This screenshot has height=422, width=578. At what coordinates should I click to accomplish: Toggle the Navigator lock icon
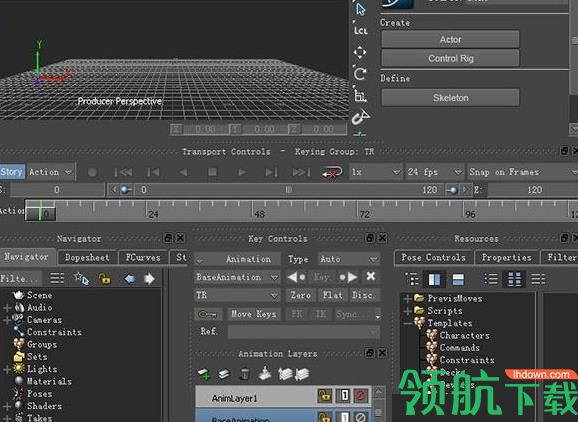click(105, 279)
